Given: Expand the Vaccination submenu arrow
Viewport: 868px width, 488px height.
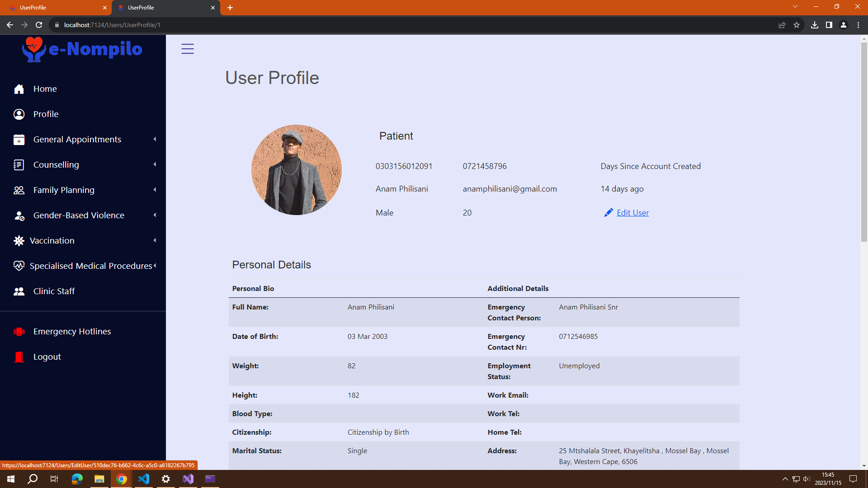Looking at the screenshot, I should click(155, 240).
